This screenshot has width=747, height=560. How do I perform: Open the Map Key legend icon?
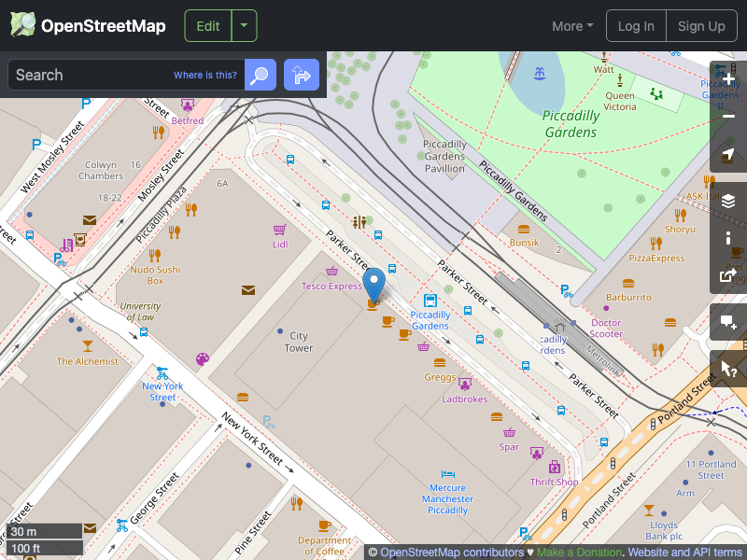pyautogui.click(x=727, y=238)
